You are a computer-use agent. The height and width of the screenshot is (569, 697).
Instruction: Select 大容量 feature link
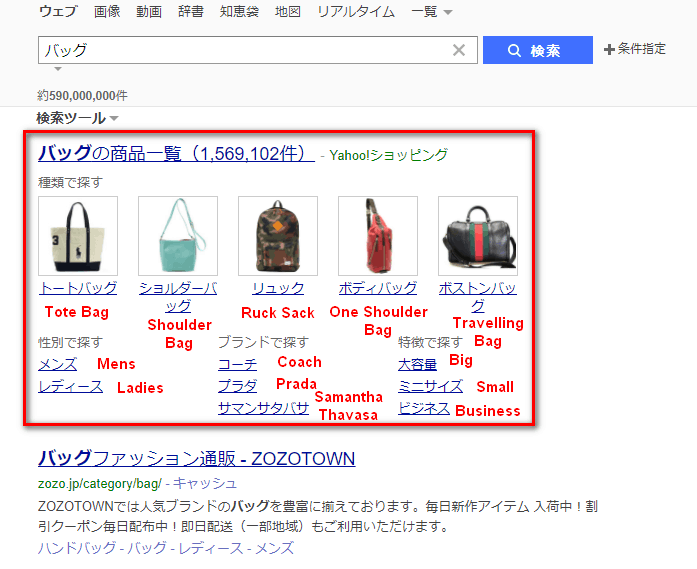click(x=417, y=365)
